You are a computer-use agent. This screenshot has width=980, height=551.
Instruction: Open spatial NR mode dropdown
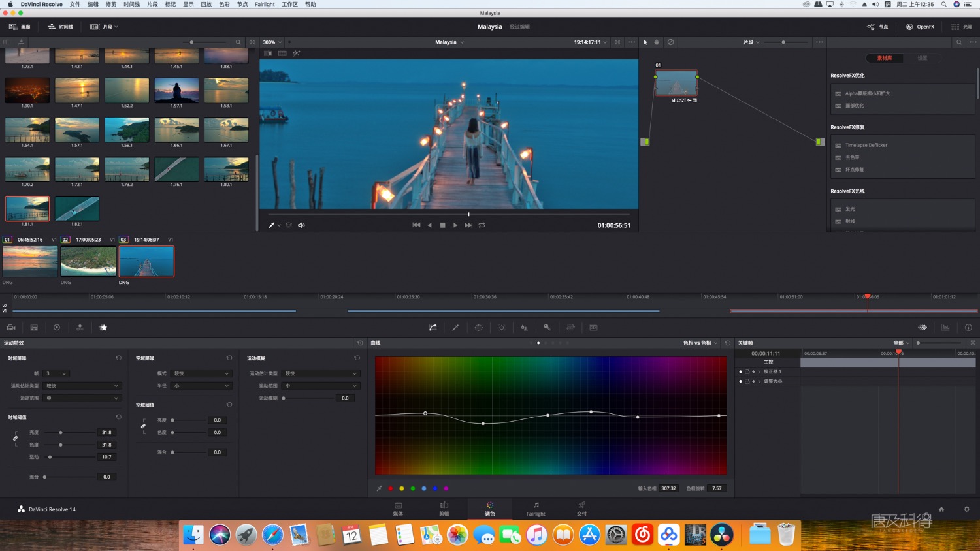201,373
